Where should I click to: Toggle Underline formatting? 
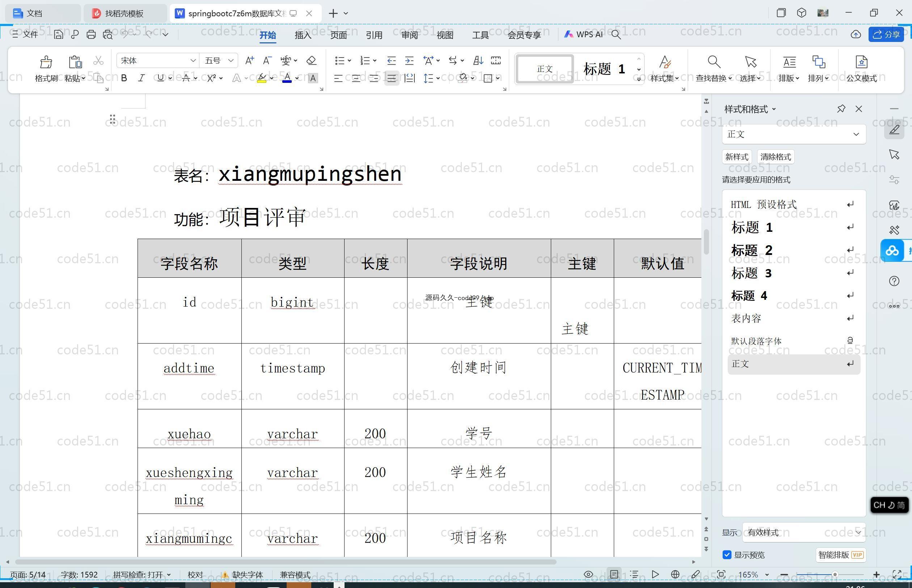pyautogui.click(x=160, y=78)
